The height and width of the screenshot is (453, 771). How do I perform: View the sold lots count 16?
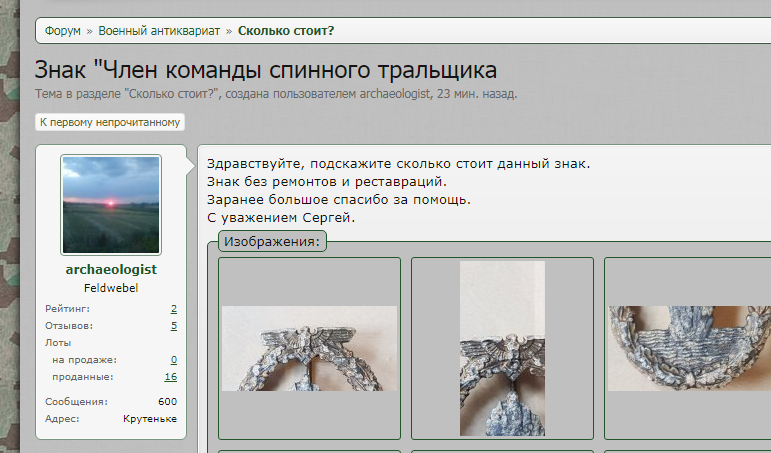[x=171, y=377]
